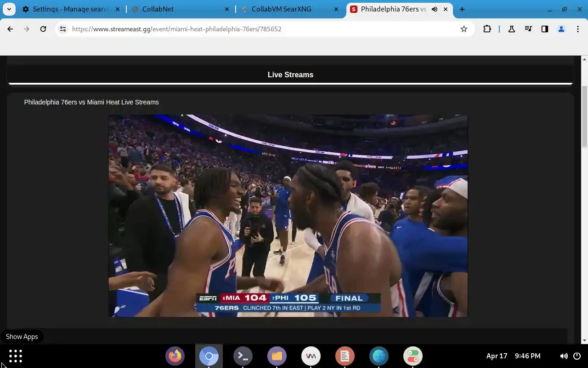Mute the Philadelphia 76ers tab audio icon

[x=435, y=9]
